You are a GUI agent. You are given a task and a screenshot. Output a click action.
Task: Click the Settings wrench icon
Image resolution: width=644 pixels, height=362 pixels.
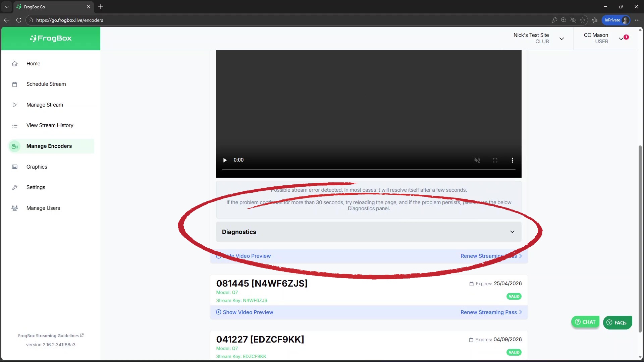click(x=15, y=187)
